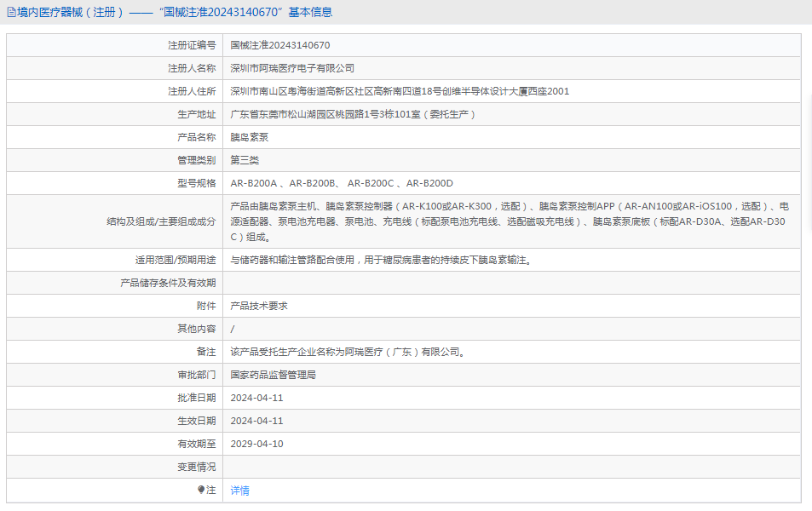The height and width of the screenshot is (511, 812).
Task: Select the registration number 国械注准20243140670 value
Action: click(x=280, y=45)
